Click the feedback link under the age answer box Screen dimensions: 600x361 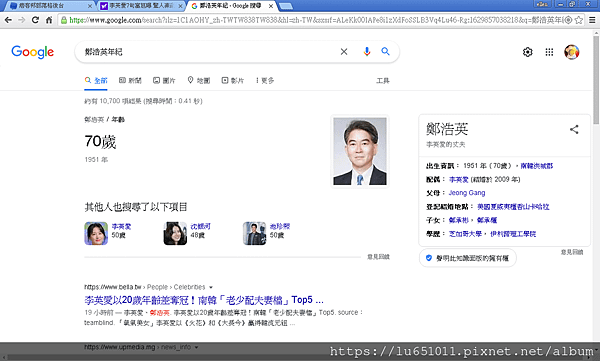378,257
